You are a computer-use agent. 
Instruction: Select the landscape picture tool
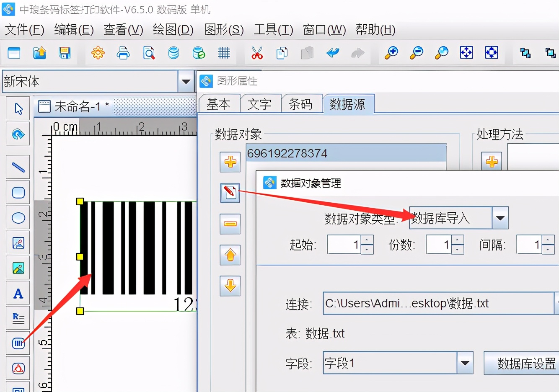click(x=18, y=268)
